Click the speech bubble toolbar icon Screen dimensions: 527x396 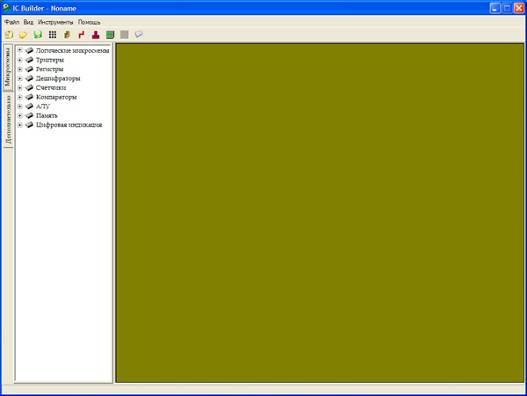[138, 35]
